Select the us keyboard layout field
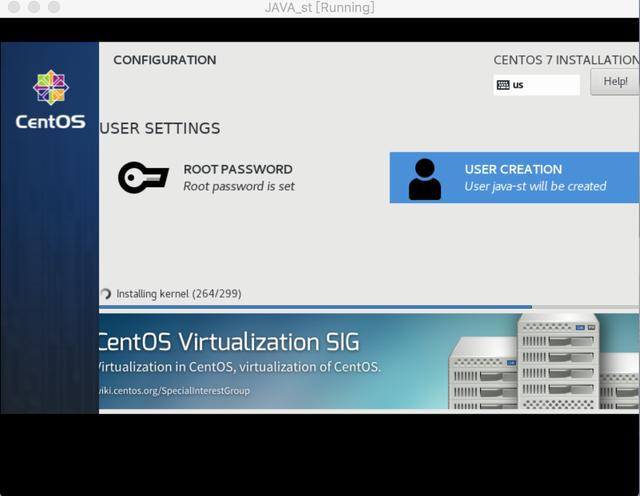The image size is (640, 496). (536, 85)
